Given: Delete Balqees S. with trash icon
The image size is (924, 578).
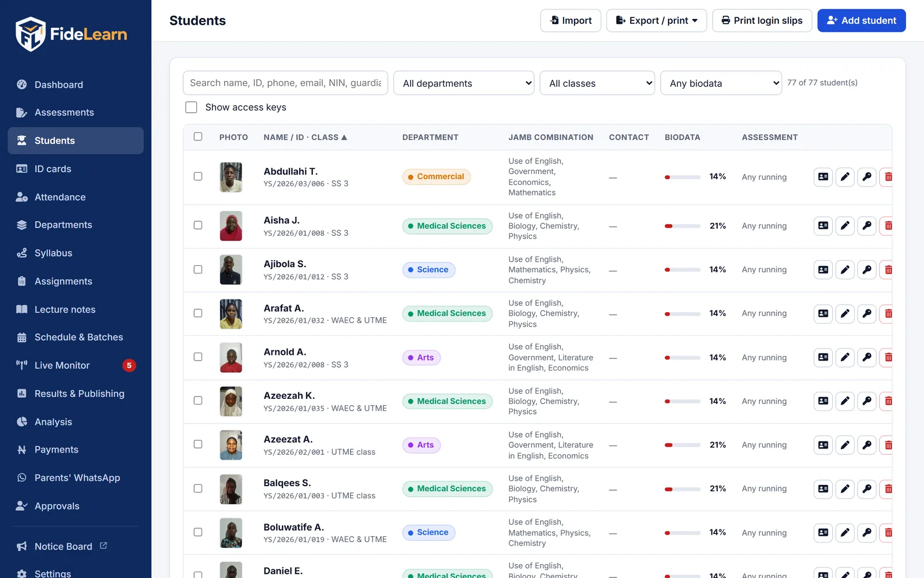Looking at the screenshot, I should (x=887, y=489).
